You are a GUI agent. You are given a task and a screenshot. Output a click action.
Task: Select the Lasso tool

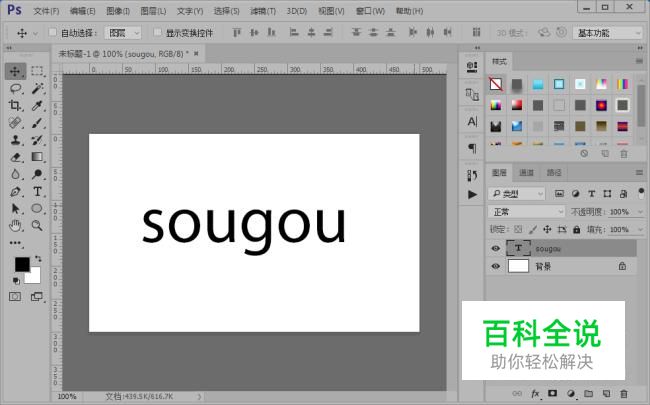tap(16, 88)
